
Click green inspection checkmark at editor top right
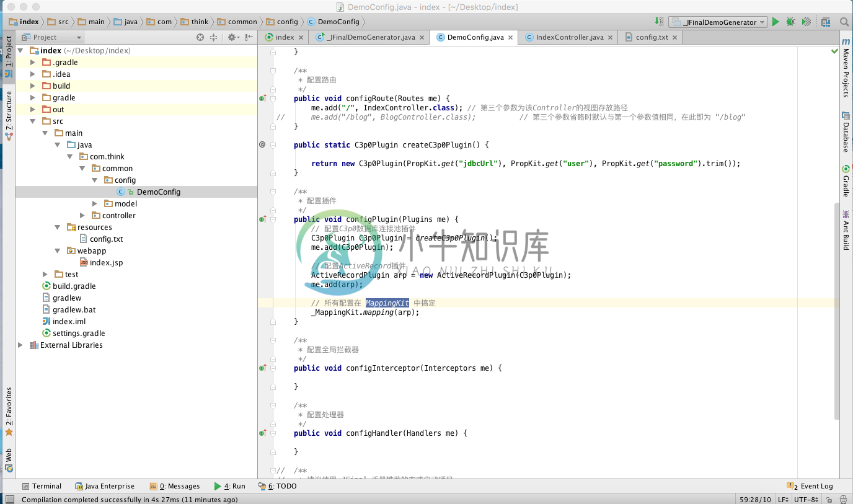click(834, 51)
